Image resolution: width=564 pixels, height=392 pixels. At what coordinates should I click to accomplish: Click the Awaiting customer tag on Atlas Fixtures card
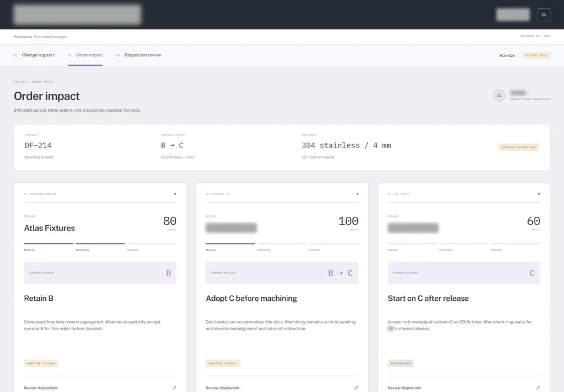pos(41,363)
